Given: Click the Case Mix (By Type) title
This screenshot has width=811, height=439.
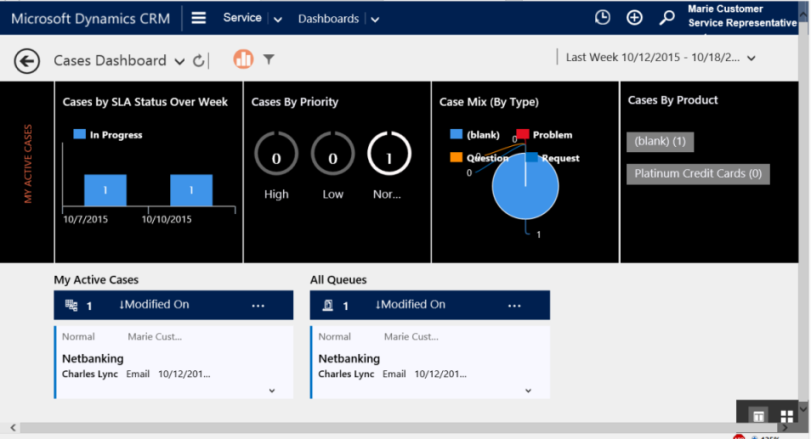Looking at the screenshot, I should pyautogui.click(x=489, y=102).
